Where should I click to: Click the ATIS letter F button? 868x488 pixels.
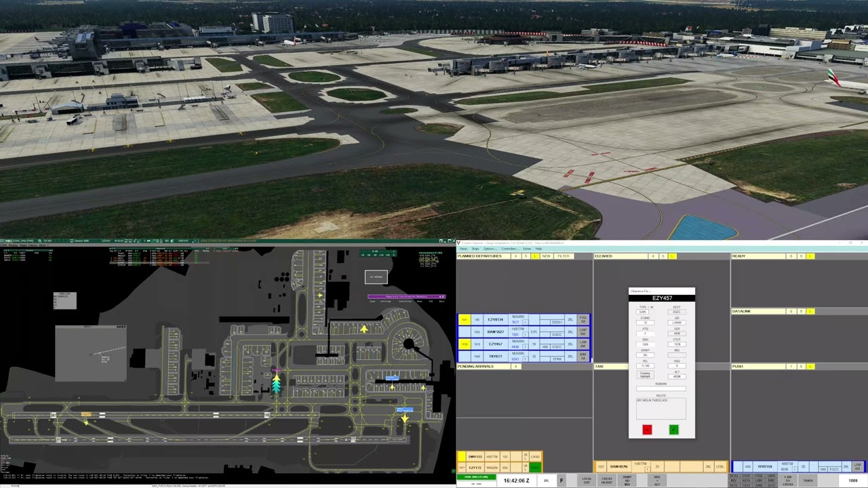click(561, 480)
